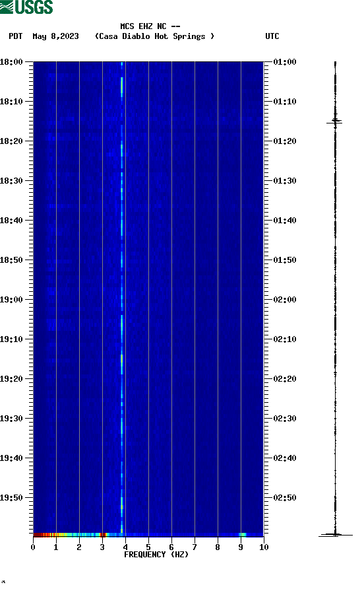Click the '8' frequency axis tick label
Viewport: 364px width, 589px height.
(x=218, y=547)
